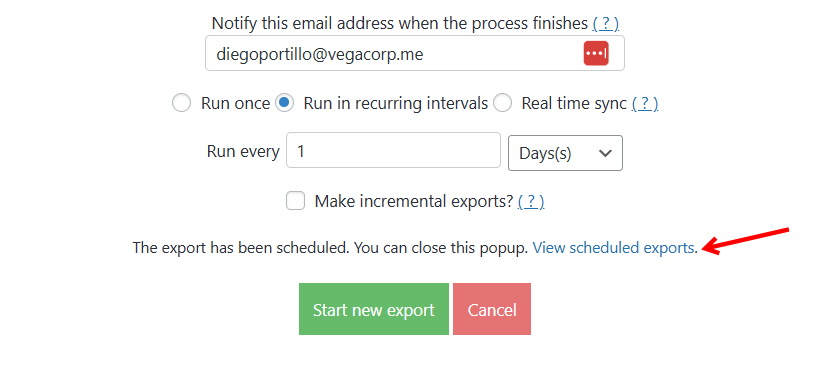Select the Run once radio button
This screenshot has height=371, width=831.
(181, 103)
